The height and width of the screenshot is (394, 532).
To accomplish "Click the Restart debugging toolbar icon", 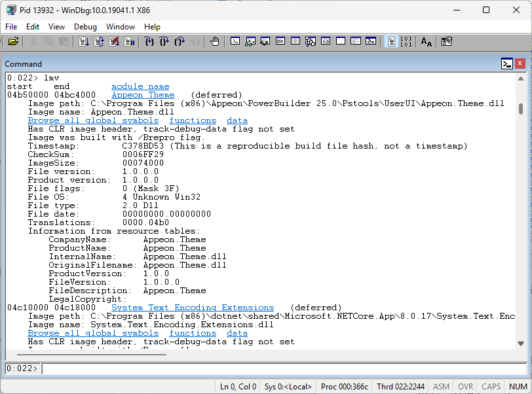I will pyautogui.click(x=99, y=41).
